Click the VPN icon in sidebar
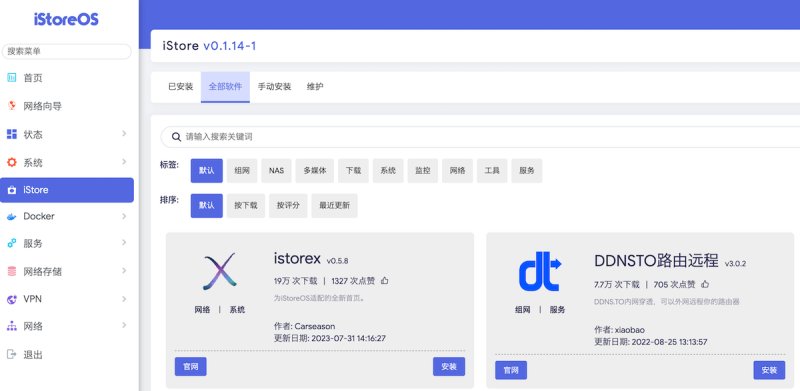Screen dimensions: 800x391 [12, 299]
